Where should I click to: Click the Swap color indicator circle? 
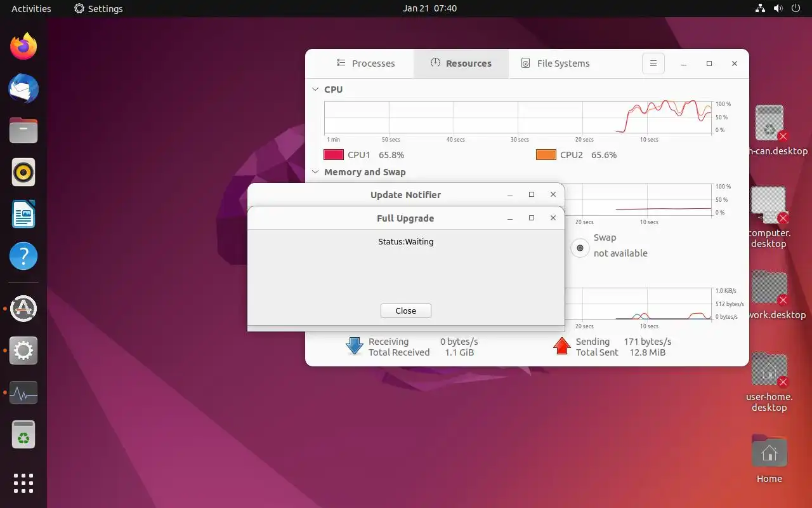coord(580,248)
